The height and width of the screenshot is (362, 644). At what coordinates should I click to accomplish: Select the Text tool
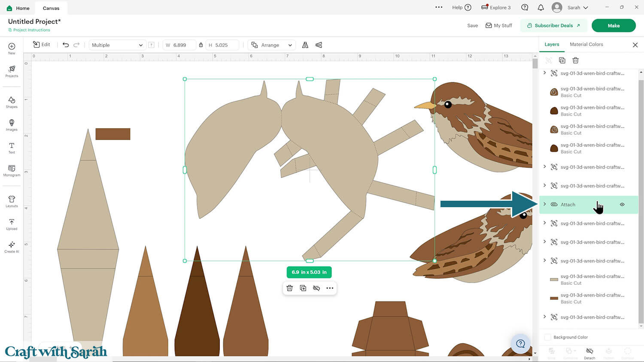coord(12,148)
